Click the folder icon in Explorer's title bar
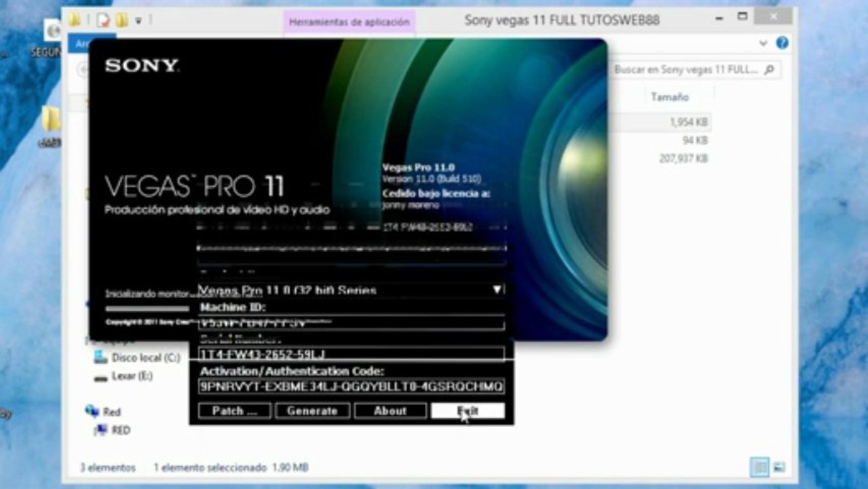 [75, 20]
